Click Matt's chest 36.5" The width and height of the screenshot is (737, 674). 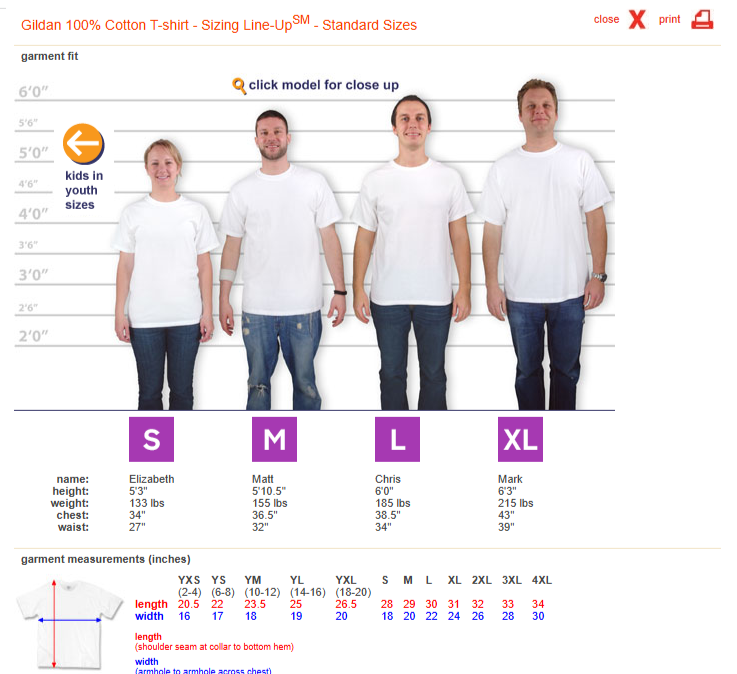click(x=265, y=515)
